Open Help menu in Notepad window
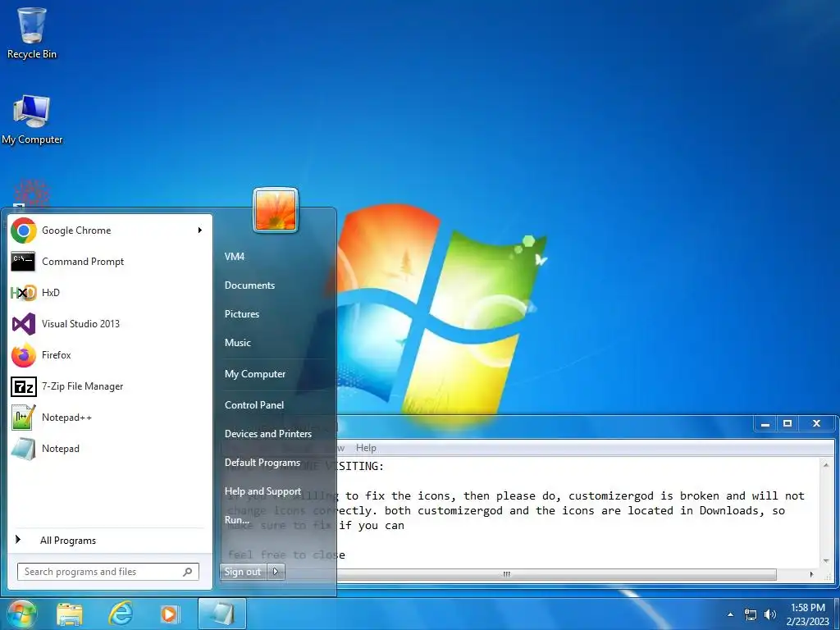Viewport: 840px width, 630px height. click(366, 448)
